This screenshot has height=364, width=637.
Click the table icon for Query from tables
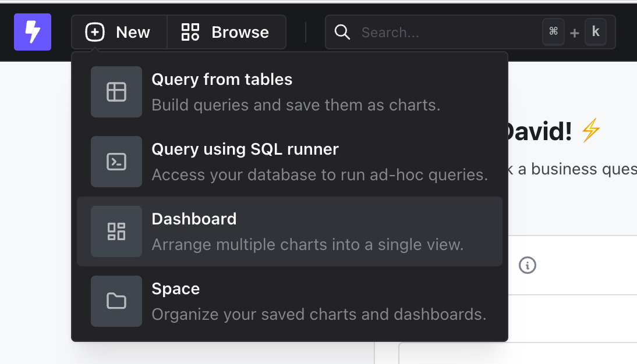(116, 92)
